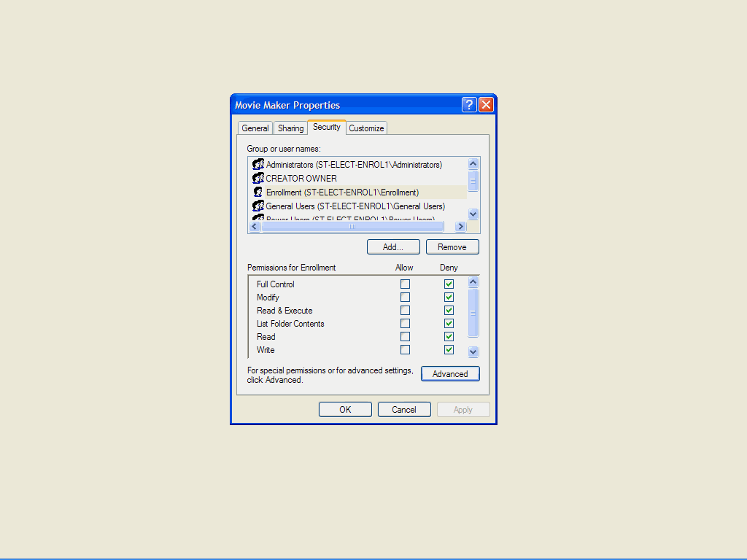Screen dimensions: 747x560
Task: Click the question mark help button
Action: (469, 105)
